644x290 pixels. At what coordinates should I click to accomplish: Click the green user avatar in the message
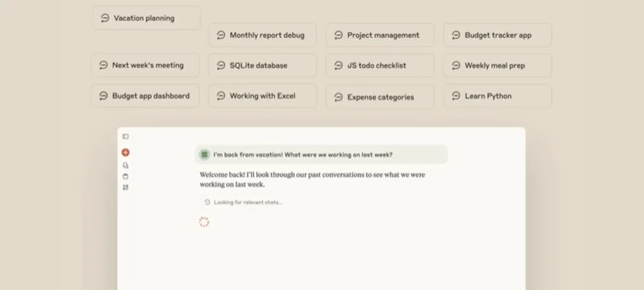click(204, 155)
